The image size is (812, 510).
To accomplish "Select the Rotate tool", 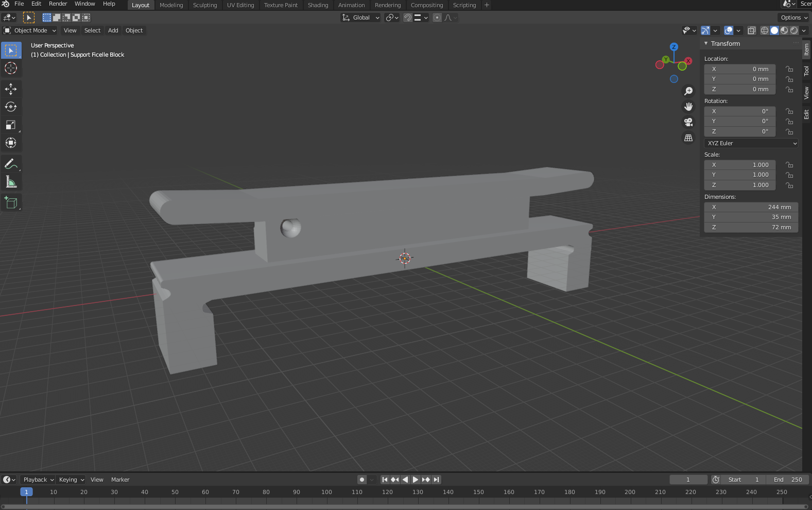I will click(x=11, y=107).
